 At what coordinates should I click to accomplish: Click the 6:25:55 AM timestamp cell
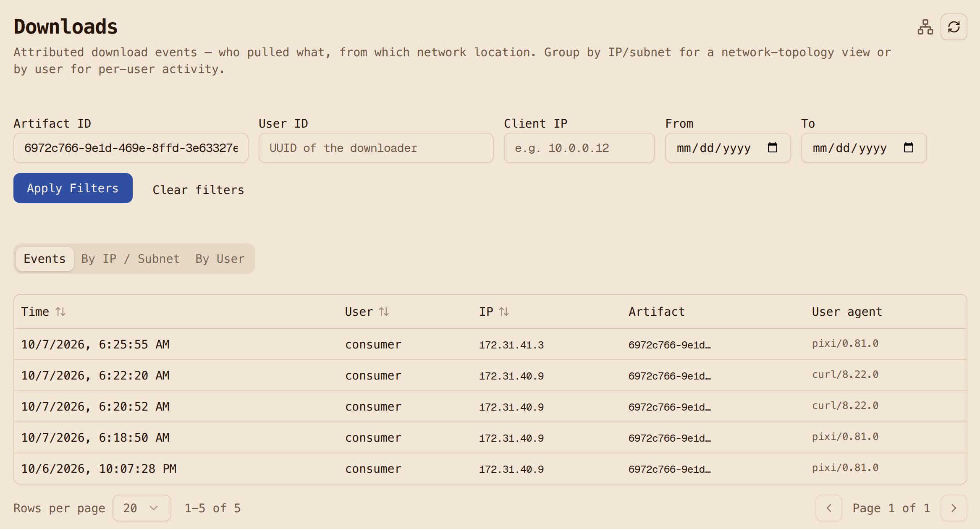[95, 344]
